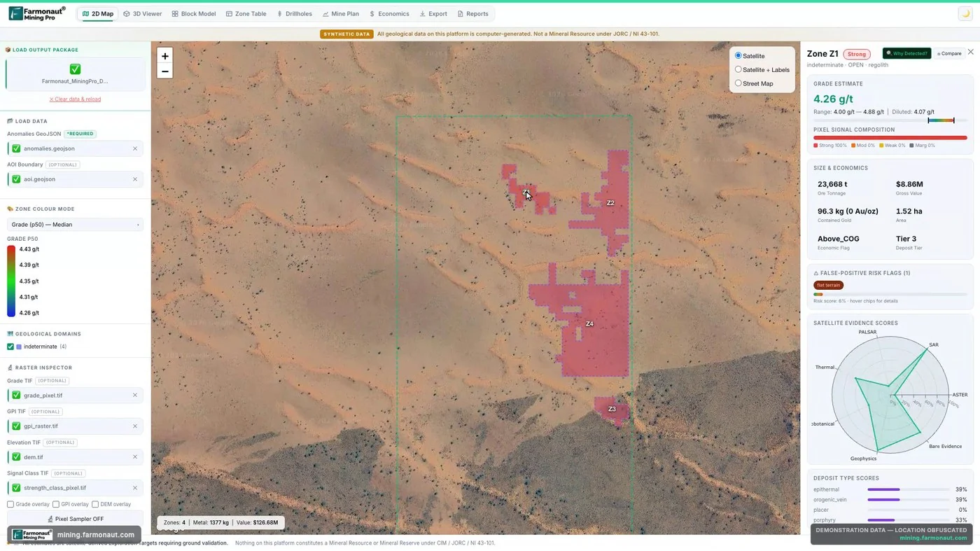Open the Drillholes tab
The height and width of the screenshot is (551, 980).
[x=295, y=14]
